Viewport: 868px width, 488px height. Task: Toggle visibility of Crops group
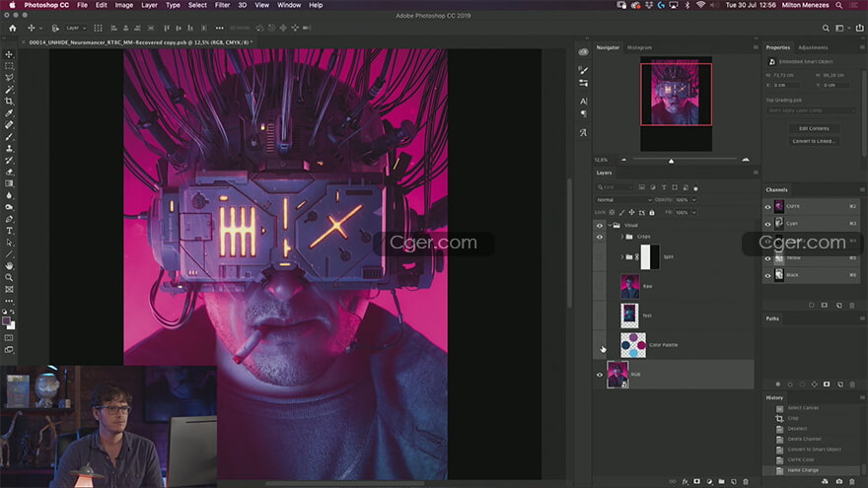pos(600,237)
